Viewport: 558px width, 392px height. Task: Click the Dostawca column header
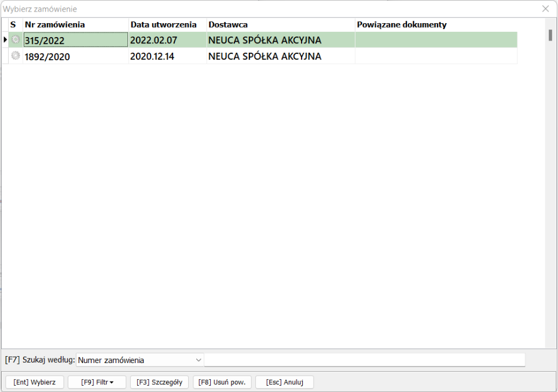pyautogui.click(x=281, y=24)
